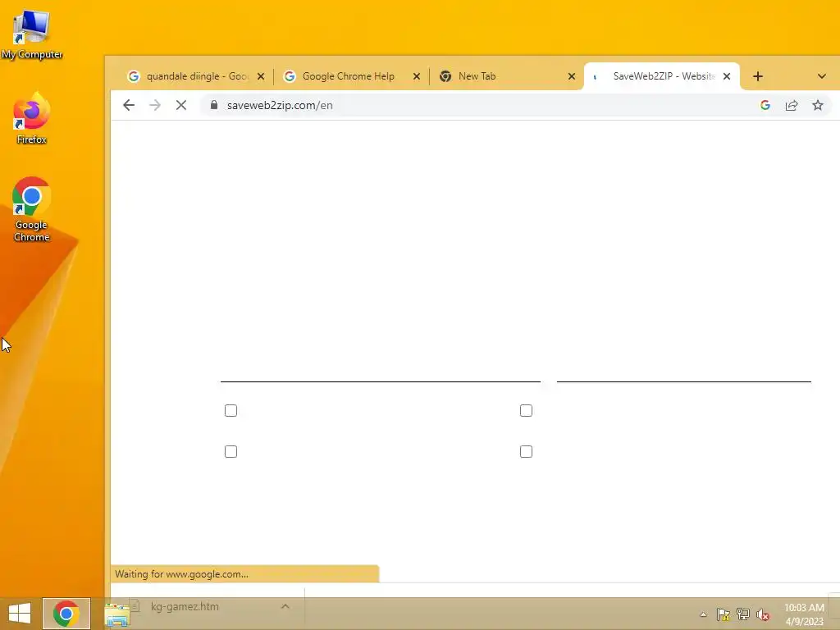Viewport: 840px width, 630px height.
Task: Close the Google Chrome Help tab
Action: pyautogui.click(x=417, y=76)
